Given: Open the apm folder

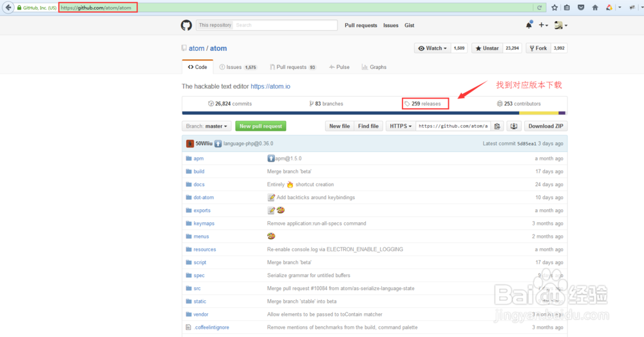Looking at the screenshot, I should pyautogui.click(x=198, y=159).
